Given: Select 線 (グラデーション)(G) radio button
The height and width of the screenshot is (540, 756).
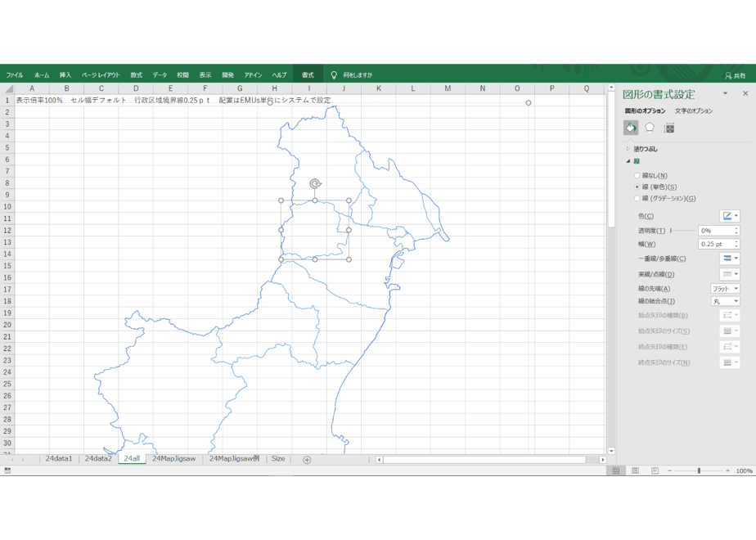Looking at the screenshot, I should (x=637, y=198).
